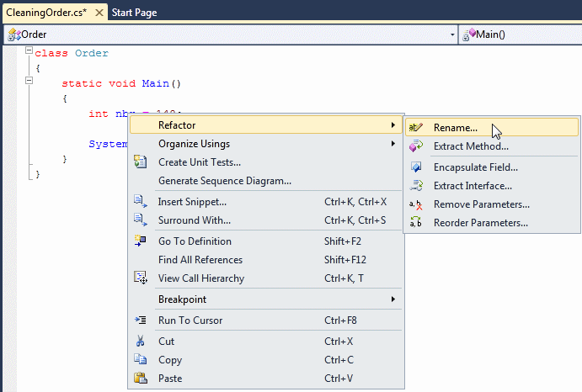The height and width of the screenshot is (392, 582).
Task: Open the Main() members combo box
Action: pos(521,34)
